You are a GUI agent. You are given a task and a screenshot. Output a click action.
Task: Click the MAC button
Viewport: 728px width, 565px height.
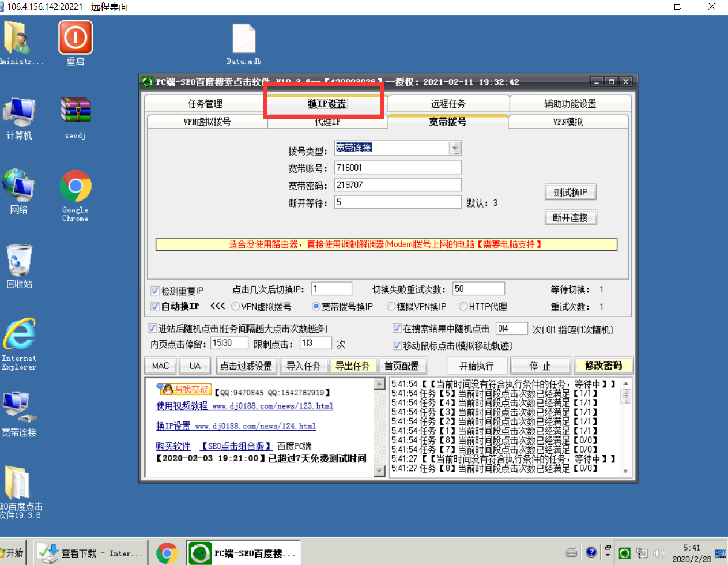pos(160,366)
